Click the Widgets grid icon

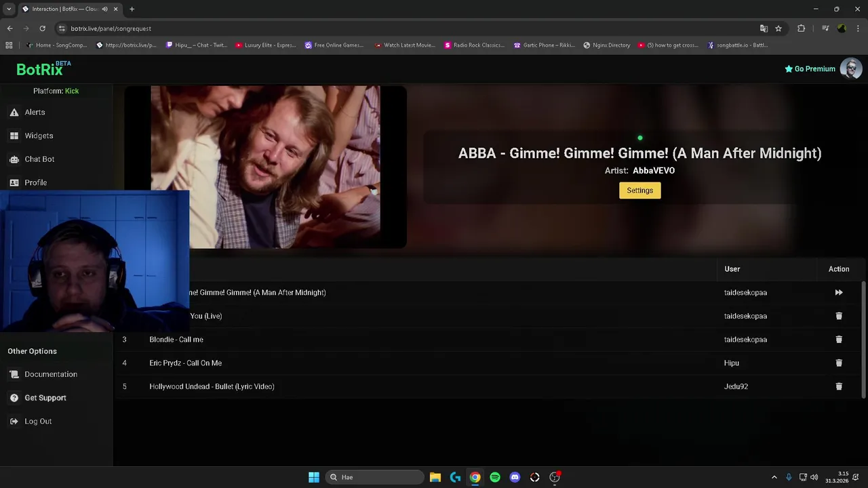pos(14,136)
